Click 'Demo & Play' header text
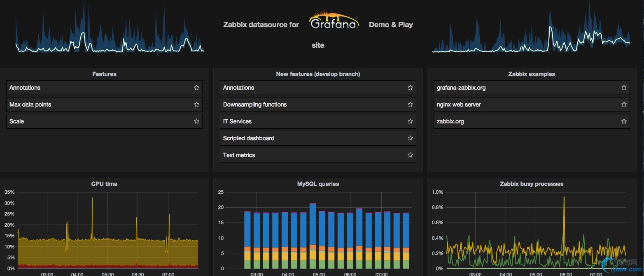The height and width of the screenshot is (276, 644). pyautogui.click(x=391, y=25)
